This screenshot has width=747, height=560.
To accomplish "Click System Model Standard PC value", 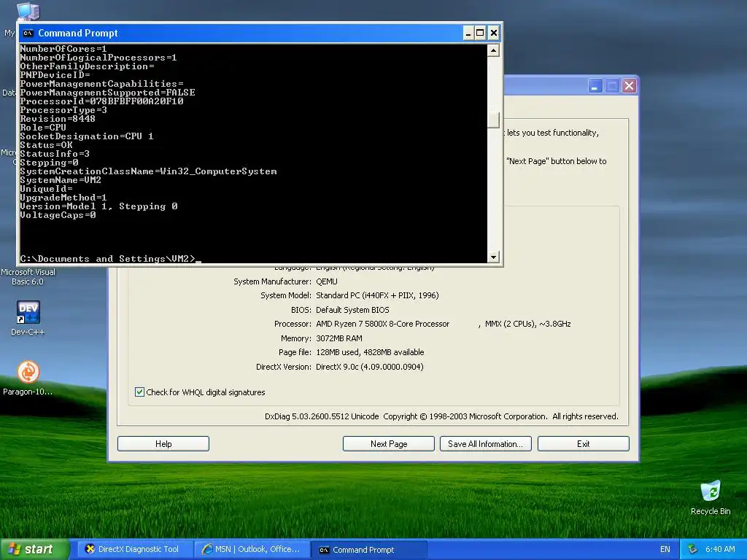I will click(x=377, y=295).
